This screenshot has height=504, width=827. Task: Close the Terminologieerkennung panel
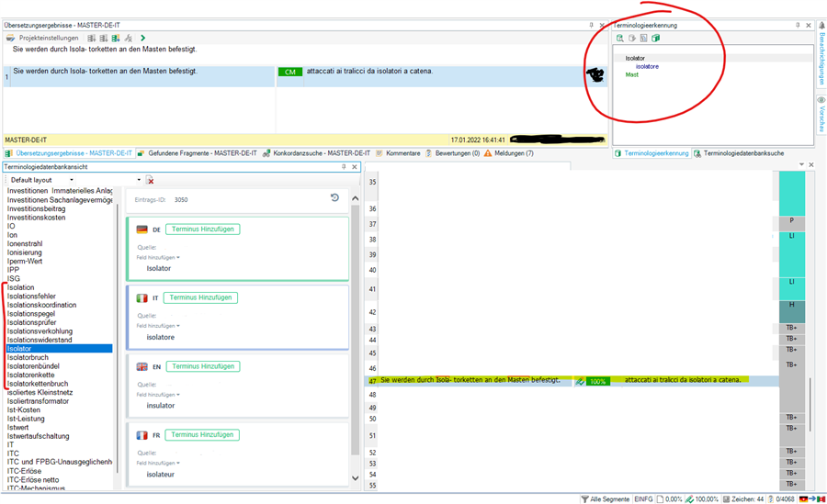click(x=809, y=25)
